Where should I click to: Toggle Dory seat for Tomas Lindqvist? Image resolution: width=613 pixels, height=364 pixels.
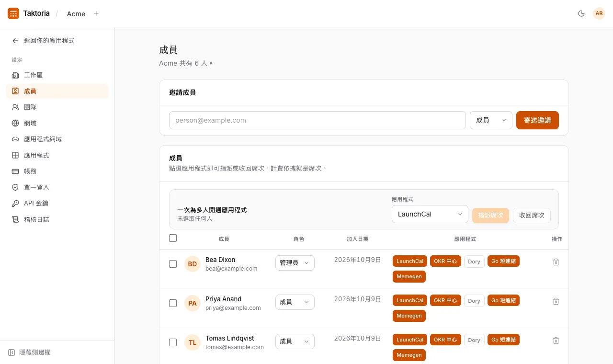[x=474, y=340]
